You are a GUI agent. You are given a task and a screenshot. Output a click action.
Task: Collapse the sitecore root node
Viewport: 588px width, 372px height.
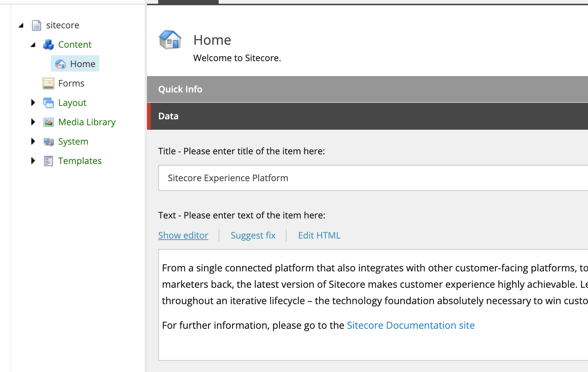(x=21, y=25)
